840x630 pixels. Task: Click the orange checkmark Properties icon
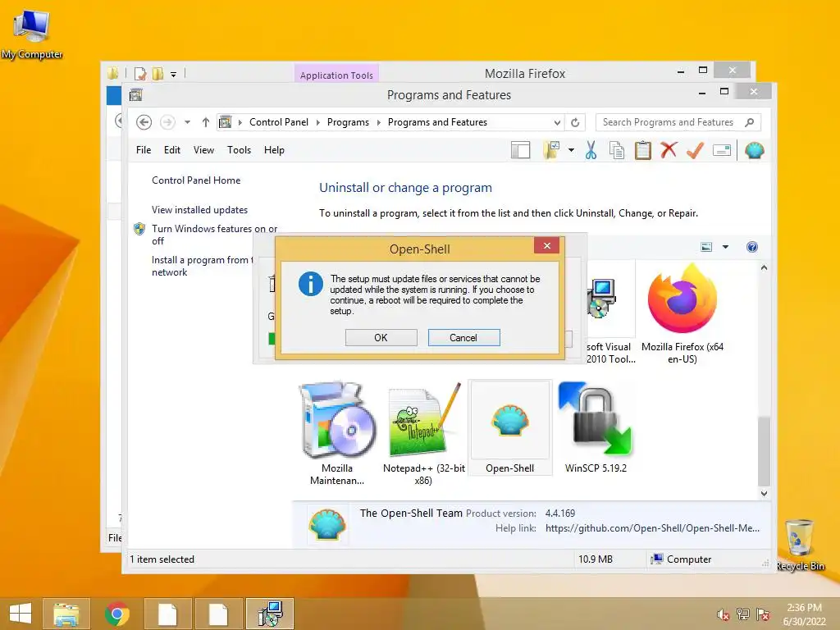click(x=695, y=151)
